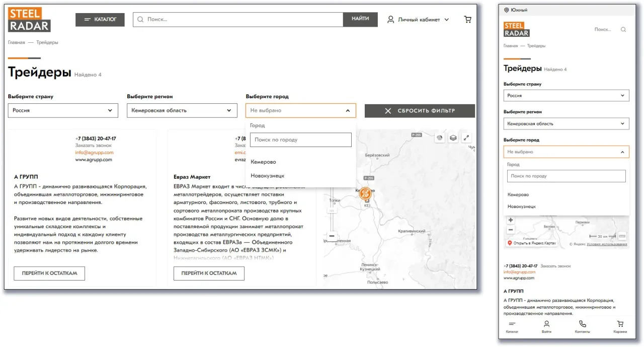The image size is (644, 347).
Task: Choose Новокузнецк in desktop city list
Action: click(267, 176)
